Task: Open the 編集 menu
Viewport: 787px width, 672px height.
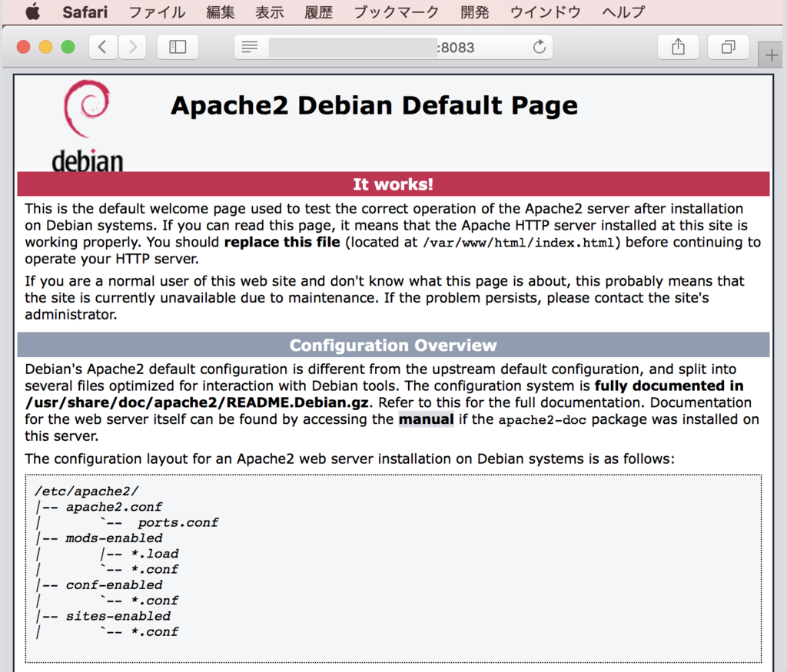Action: coord(221,12)
